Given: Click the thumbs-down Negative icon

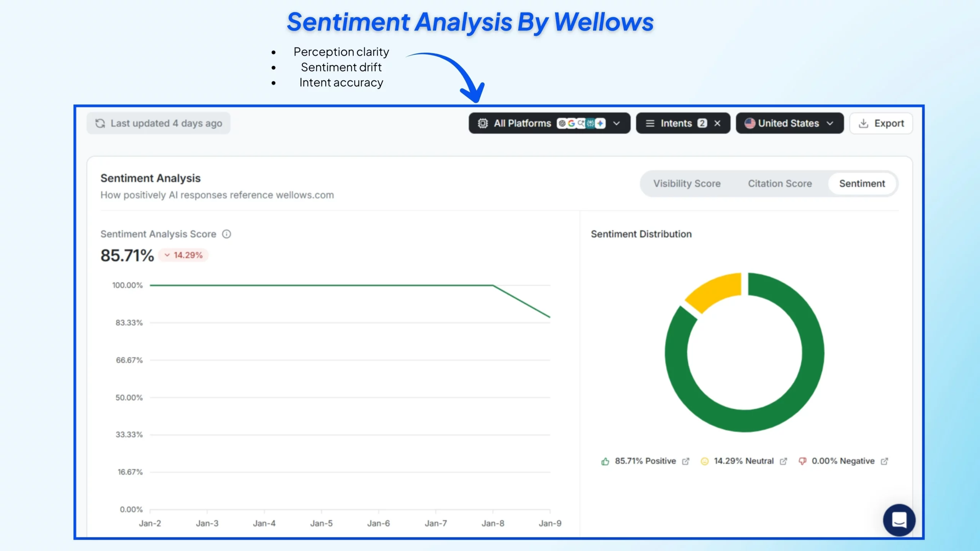Looking at the screenshot, I should [x=802, y=461].
